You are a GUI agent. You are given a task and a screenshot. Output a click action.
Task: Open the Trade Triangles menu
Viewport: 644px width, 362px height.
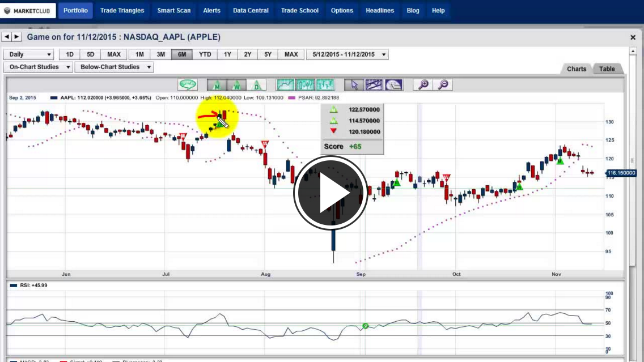click(122, 11)
